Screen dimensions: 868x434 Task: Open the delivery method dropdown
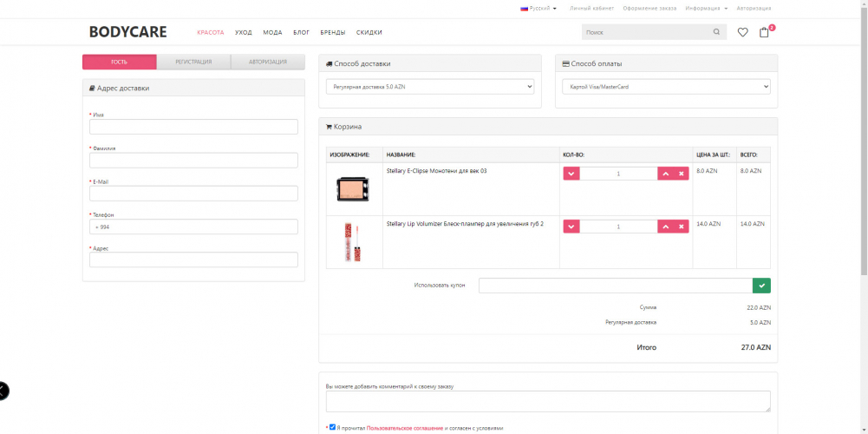point(430,87)
